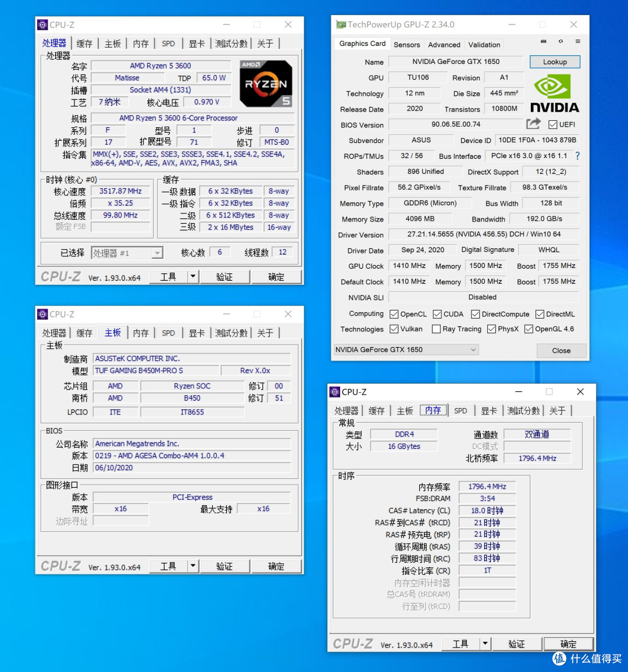Click Memory Type GDDR6 (Micron) field
Image resolution: width=628 pixels, height=672 pixels.
point(430,203)
